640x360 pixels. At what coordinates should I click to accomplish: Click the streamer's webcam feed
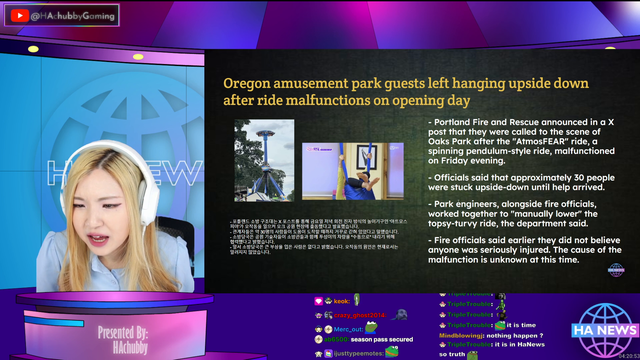pos(102,171)
